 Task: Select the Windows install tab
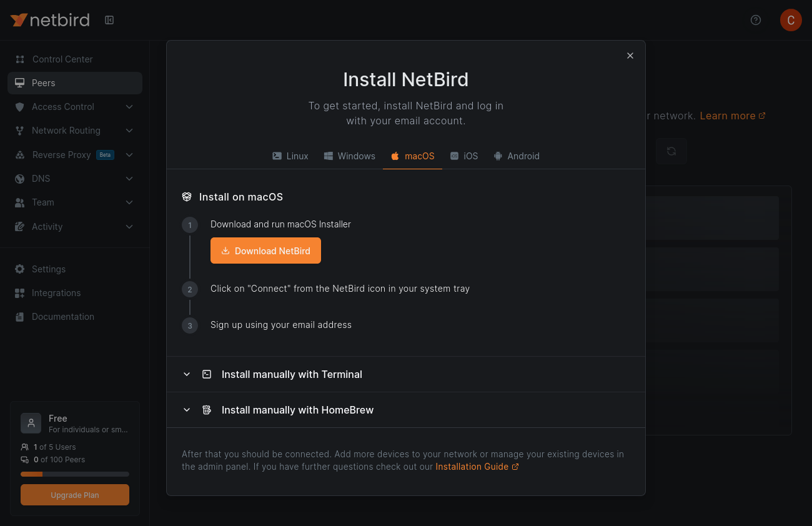(350, 156)
